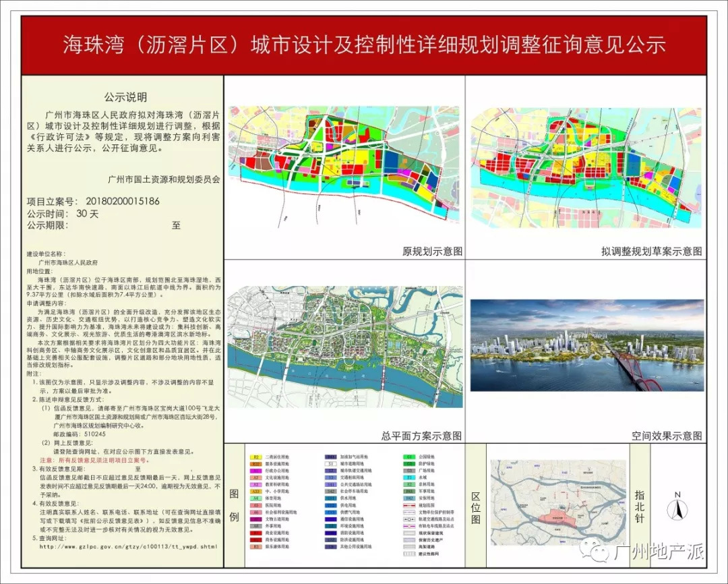Screen dimensions: 728x584
Task: Click the rail transit line and station legend symbol
Action: coord(409,518)
